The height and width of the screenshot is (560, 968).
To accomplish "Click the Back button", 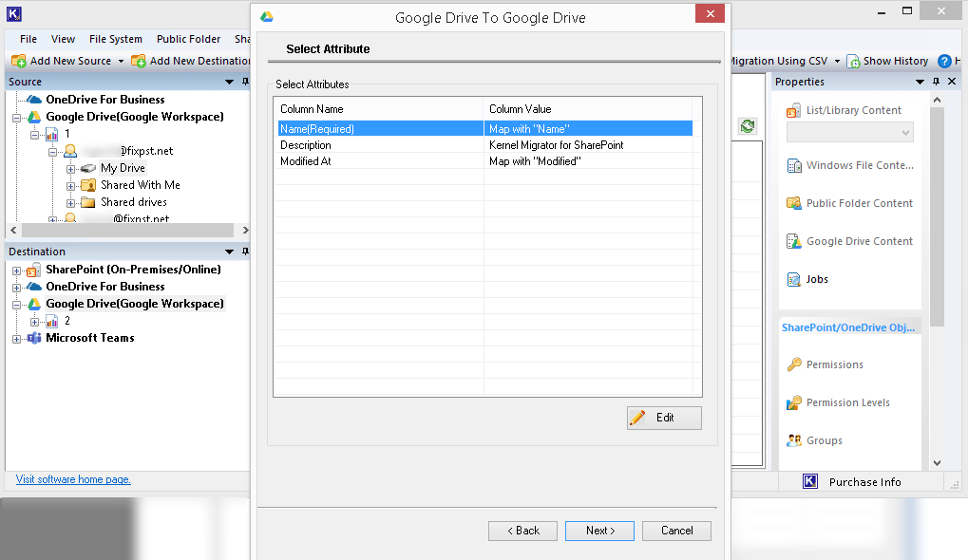I will pos(522,531).
